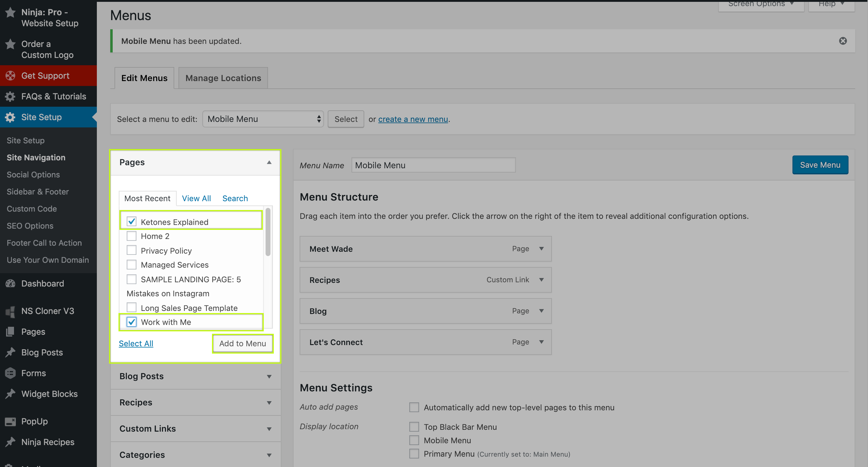Viewport: 868px width, 467px height.
Task: Click the Get Support lifebuoy icon
Action: coord(10,76)
